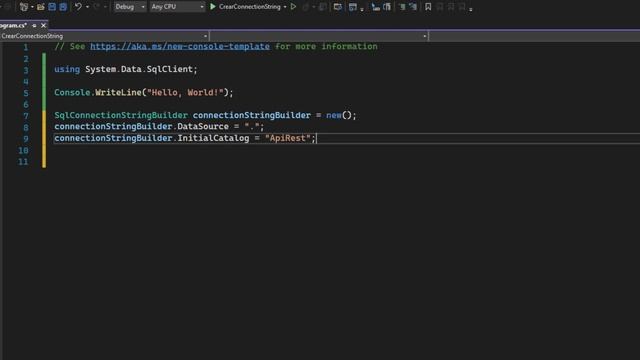The width and height of the screenshot is (640, 360).
Task: Click the browser link refresh screen icon
Action: tap(338, 7)
